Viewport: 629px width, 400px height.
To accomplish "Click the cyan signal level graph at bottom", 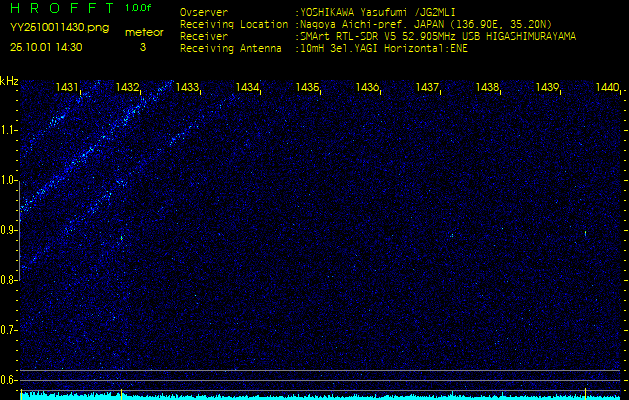I will (320, 395).
